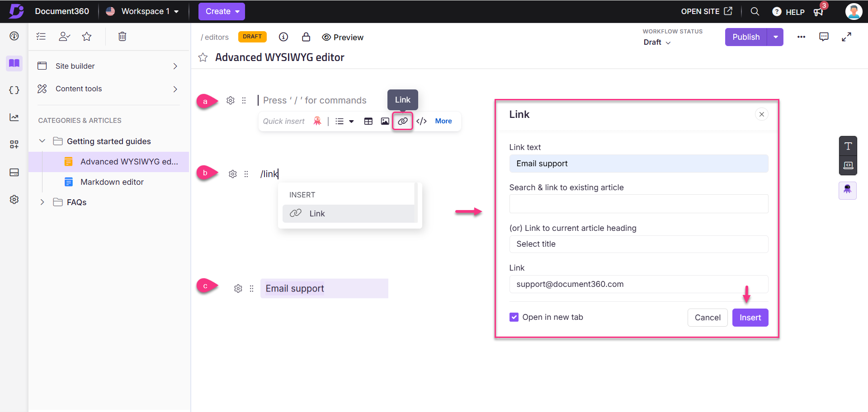
Task: Open the Drive storage icon in left rail
Action: pos(14,172)
